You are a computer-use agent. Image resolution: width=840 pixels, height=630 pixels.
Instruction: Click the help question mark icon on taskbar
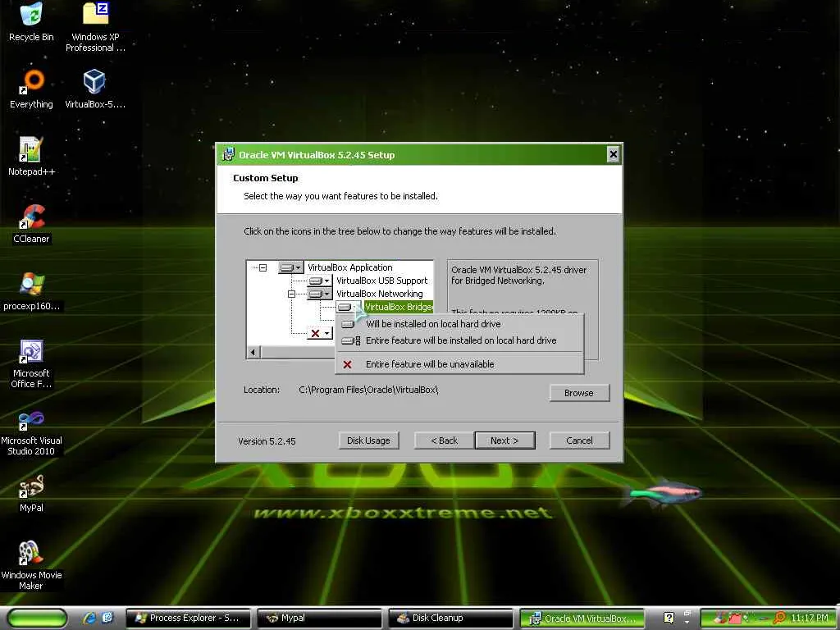(x=668, y=618)
